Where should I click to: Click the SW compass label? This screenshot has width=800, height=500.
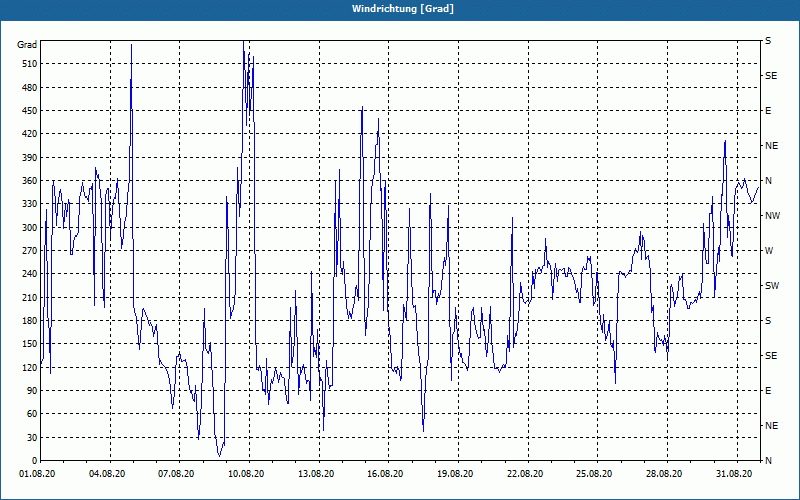pos(772,286)
